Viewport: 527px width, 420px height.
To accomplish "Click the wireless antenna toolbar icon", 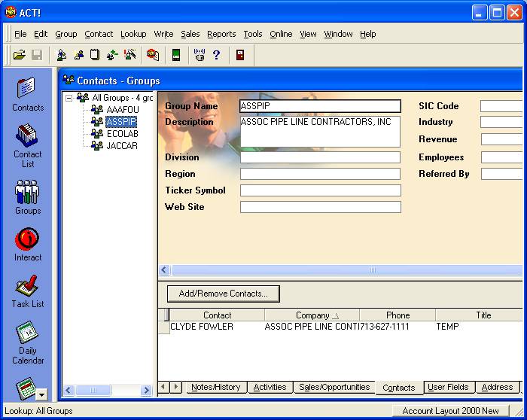I will pyautogui.click(x=200, y=54).
